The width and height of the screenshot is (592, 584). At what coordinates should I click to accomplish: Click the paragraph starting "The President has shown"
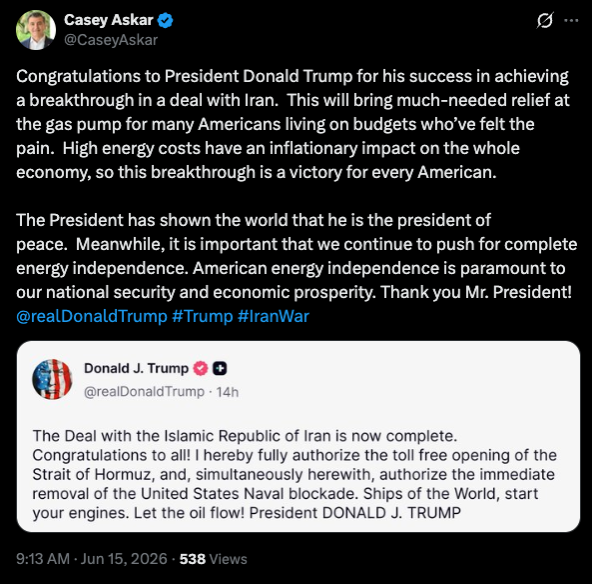pyautogui.click(x=296, y=256)
